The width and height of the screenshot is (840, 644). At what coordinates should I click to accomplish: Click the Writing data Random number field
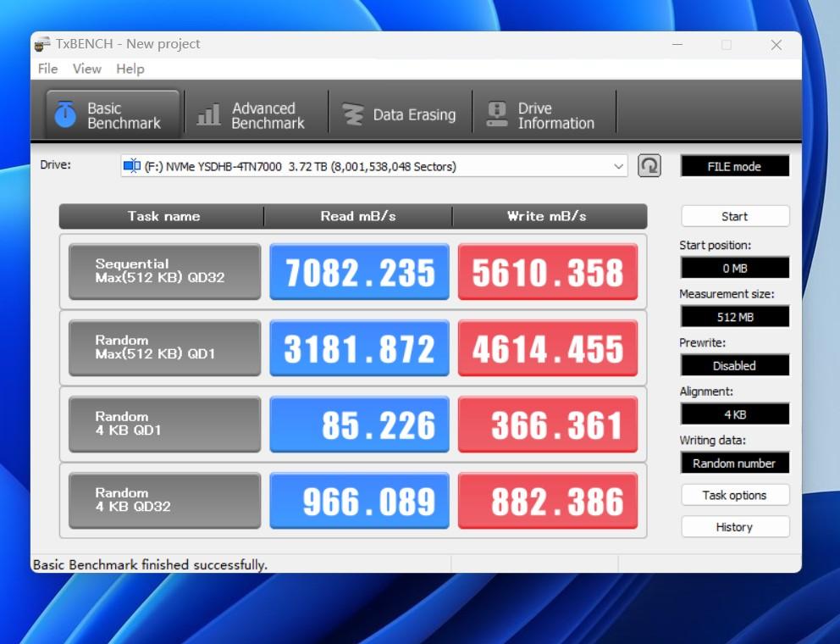(734, 464)
